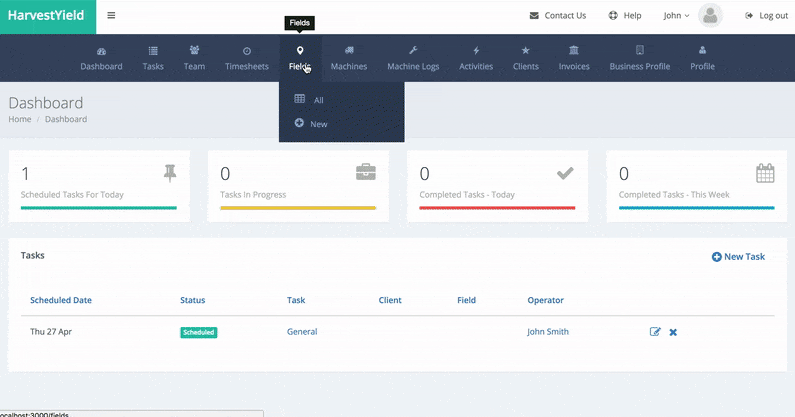Viewport: 795px width, 417px height.
Task: Edit the Thu 27 Apr task
Action: pos(655,332)
